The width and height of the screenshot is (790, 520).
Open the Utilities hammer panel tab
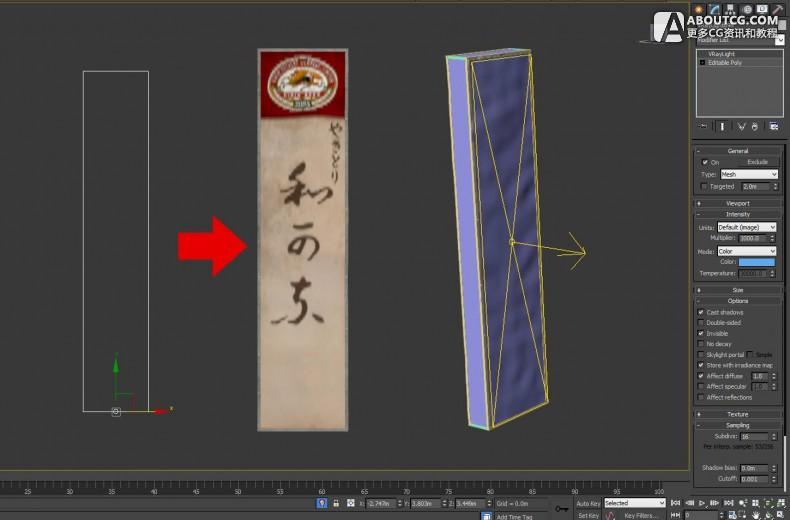[776, 9]
